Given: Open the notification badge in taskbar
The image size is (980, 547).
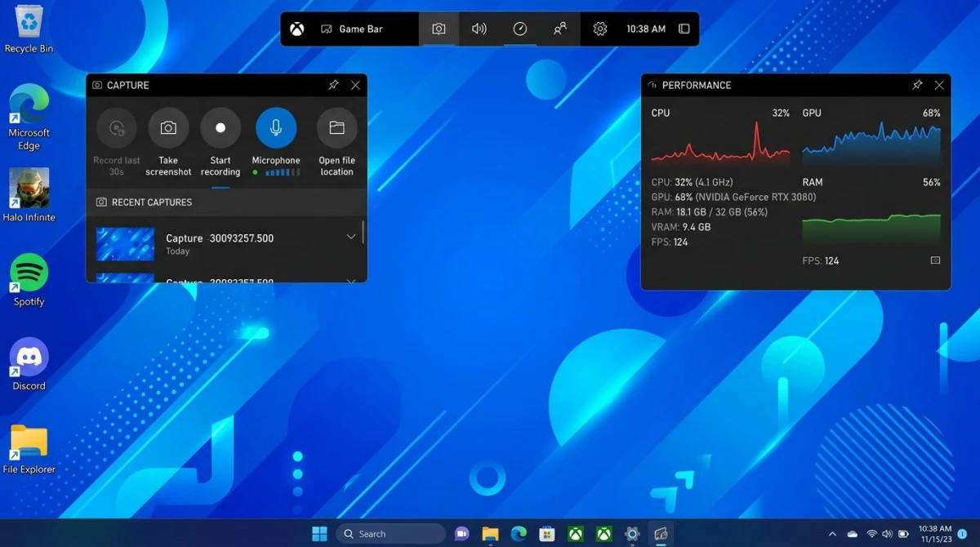Looking at the screenshot, I should (x=963, y=534).
